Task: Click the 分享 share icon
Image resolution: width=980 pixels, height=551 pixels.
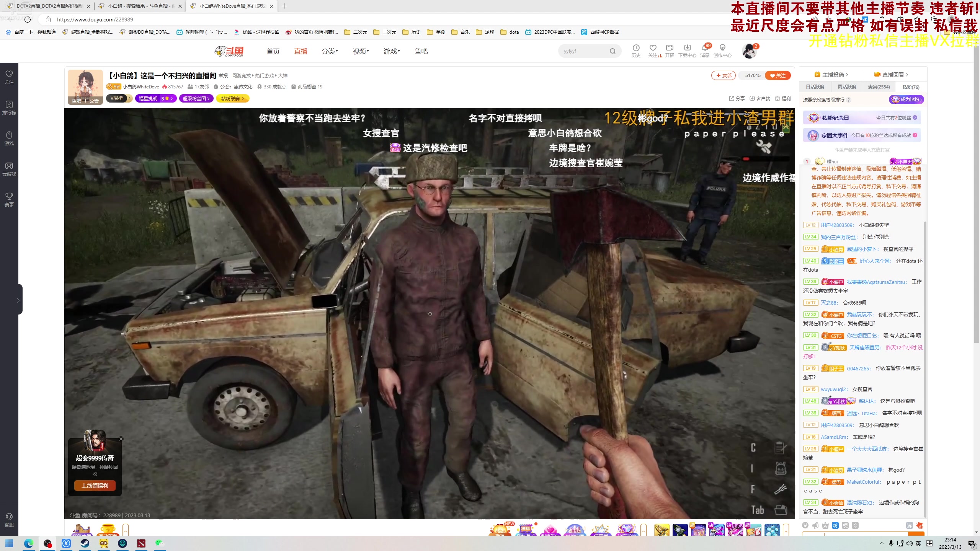Action: [737, 98]
